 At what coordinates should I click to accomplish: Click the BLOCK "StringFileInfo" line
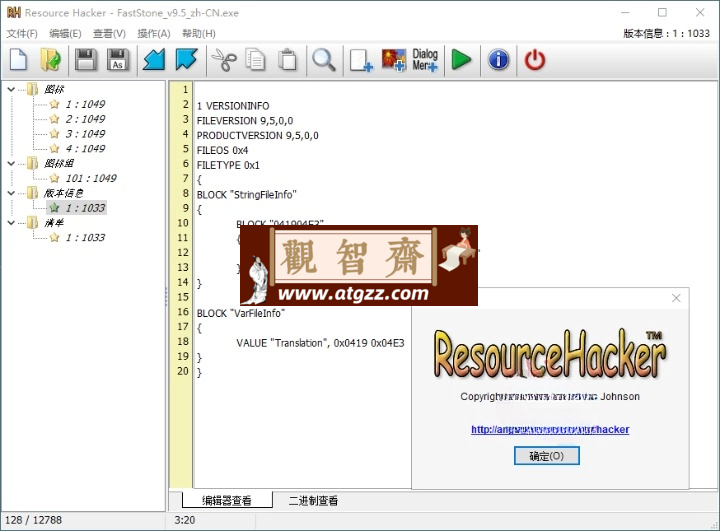click(x=247, y=195)
